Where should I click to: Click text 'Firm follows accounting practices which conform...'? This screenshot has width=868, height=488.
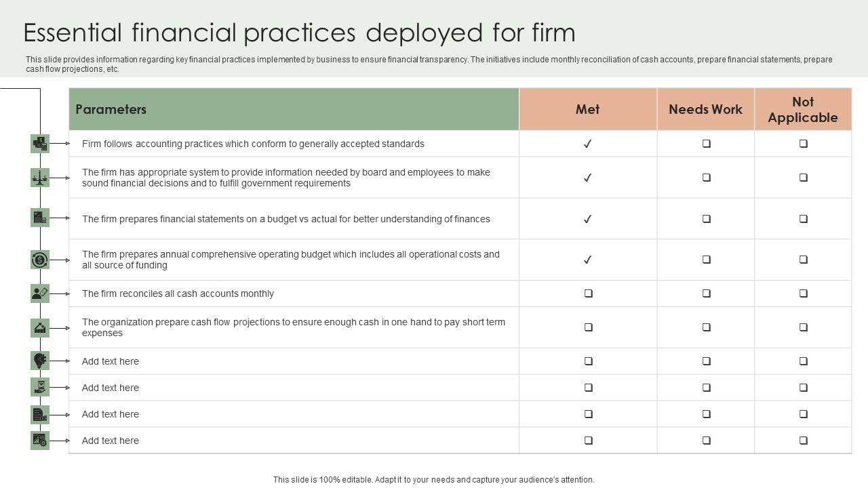pos(253,144)
